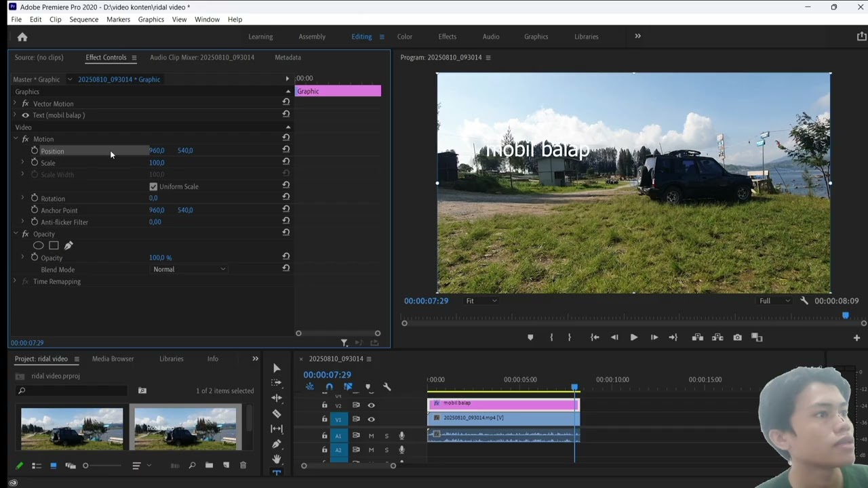Toggle Text (mobil balap) layer visibility eye
This screenshot has height=488, width=868.
25,115
